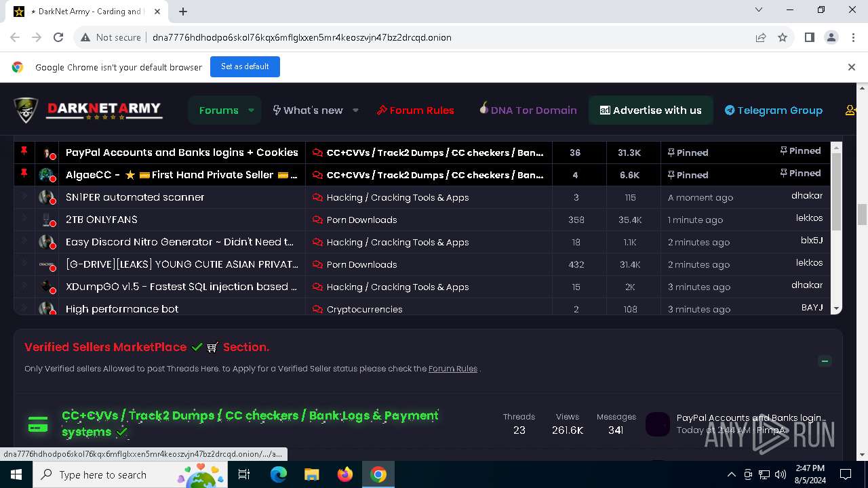
Task: Open Hacking category for SN1PER row
Action: pyautogui.click(x=397, y=197)
